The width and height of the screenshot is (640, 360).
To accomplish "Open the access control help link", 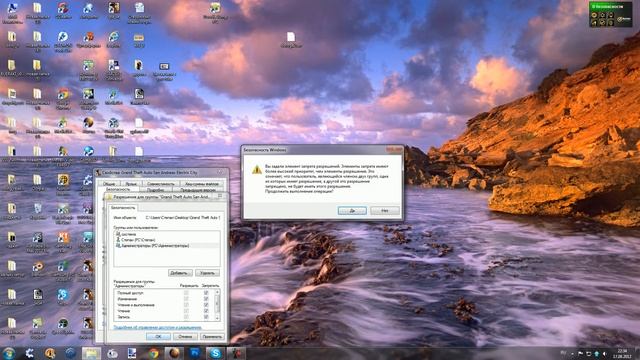I will [158, 327].
